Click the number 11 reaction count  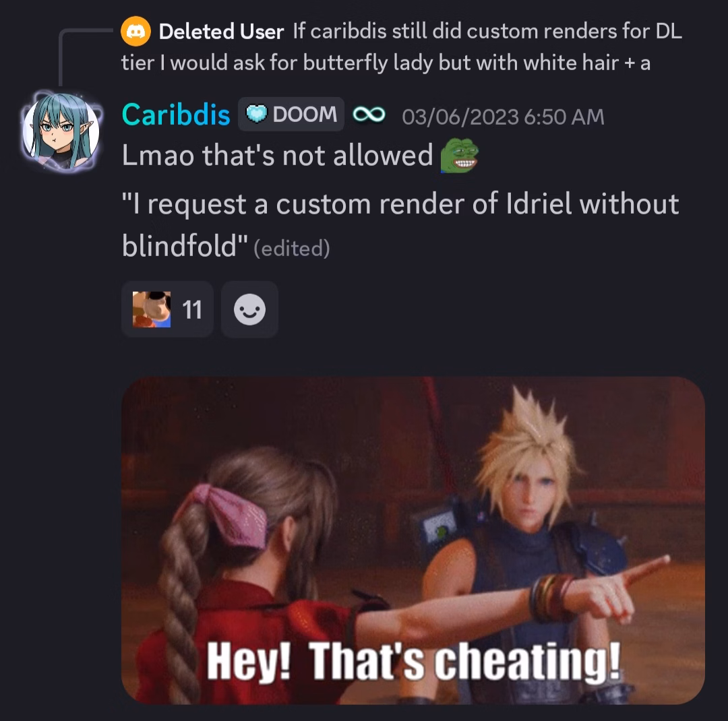191,310
